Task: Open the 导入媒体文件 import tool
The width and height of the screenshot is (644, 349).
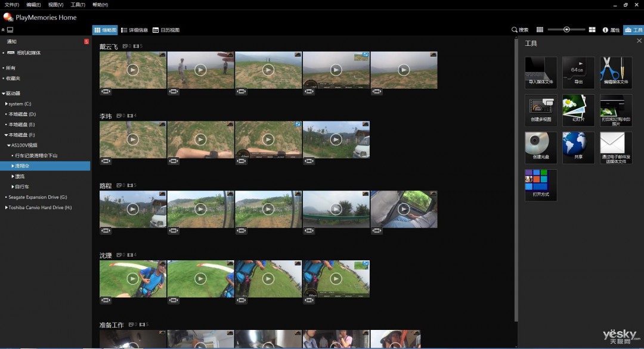Action: pyautogui.click(x=540, y=73)
